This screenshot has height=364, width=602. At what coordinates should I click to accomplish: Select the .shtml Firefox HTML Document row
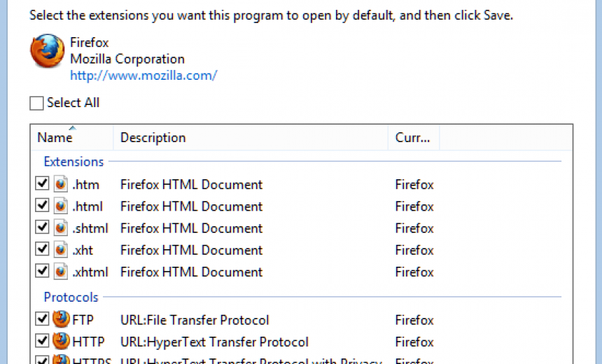[191, 228]
